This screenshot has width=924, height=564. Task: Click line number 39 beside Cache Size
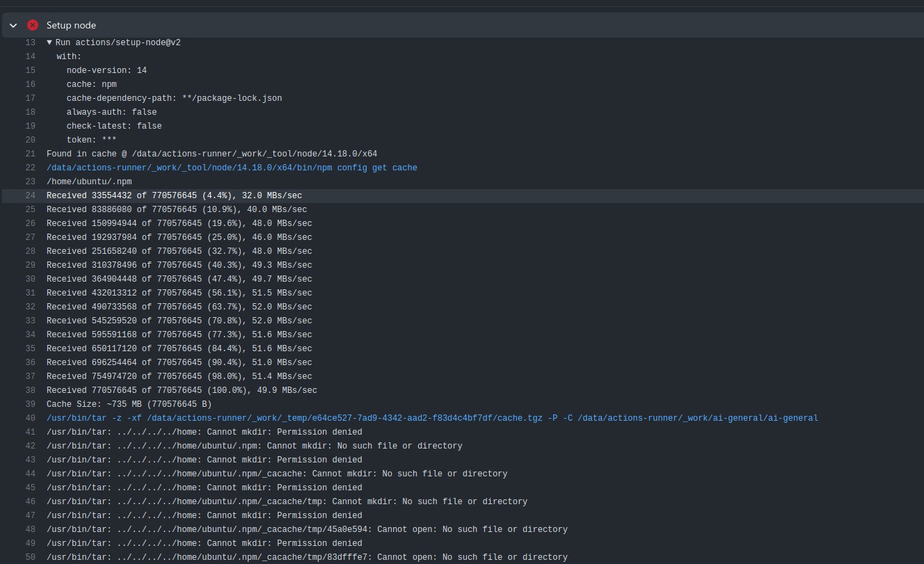30,403
